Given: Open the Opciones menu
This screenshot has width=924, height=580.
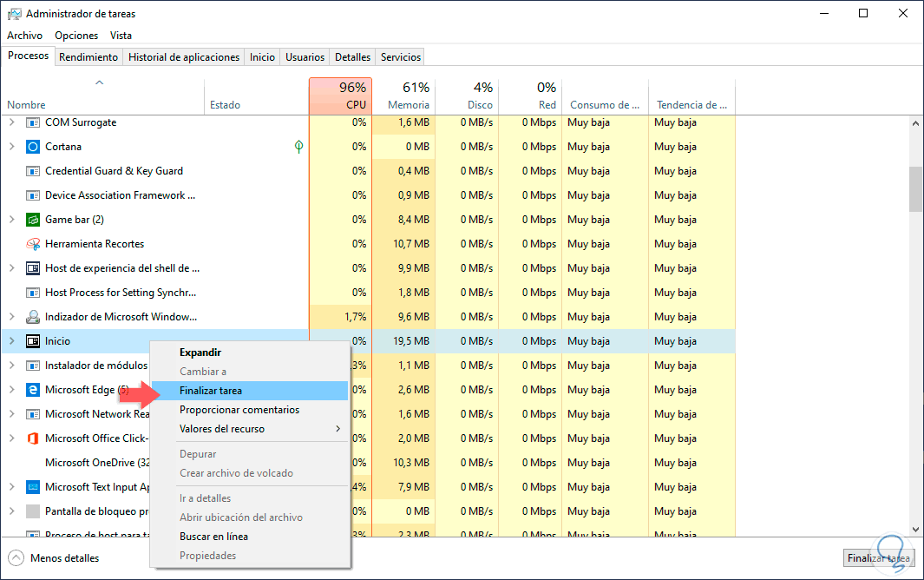Looking at the screenshot, I should point(76,36).
